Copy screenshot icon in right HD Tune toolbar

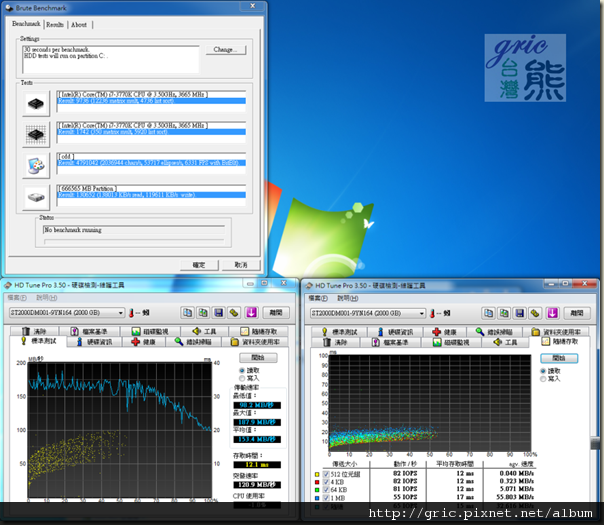pos(504,314)
